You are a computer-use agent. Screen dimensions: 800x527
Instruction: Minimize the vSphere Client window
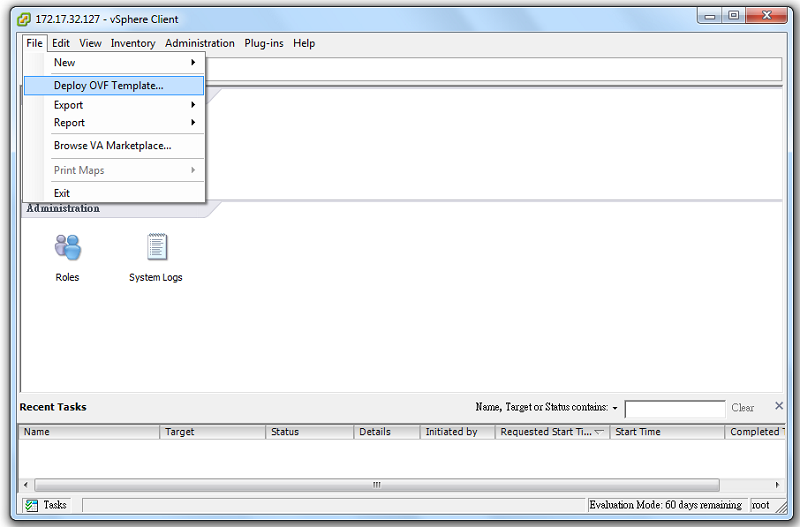pos(710,16)
